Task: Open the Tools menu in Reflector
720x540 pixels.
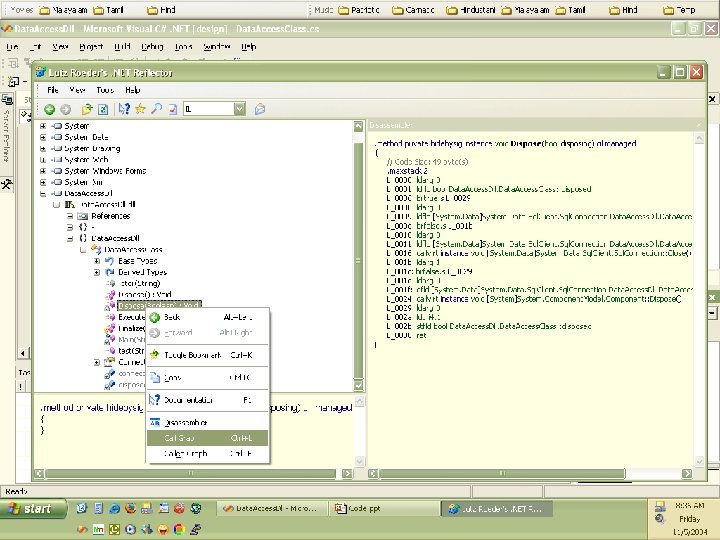Action: 105,90
